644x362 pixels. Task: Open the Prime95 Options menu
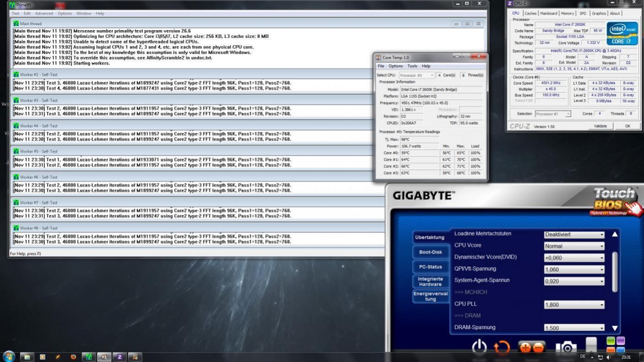(65, 13)
